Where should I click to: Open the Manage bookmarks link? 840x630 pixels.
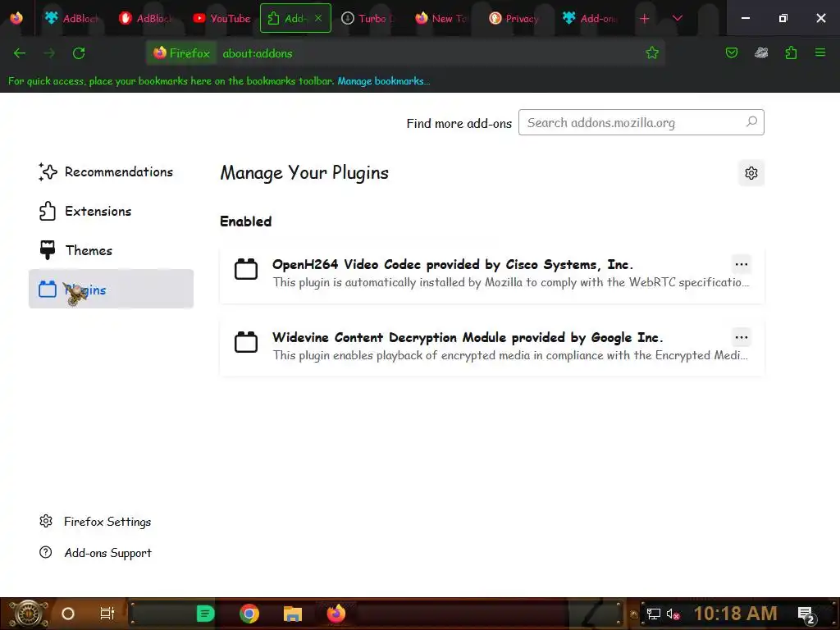[x=384, y=81]
